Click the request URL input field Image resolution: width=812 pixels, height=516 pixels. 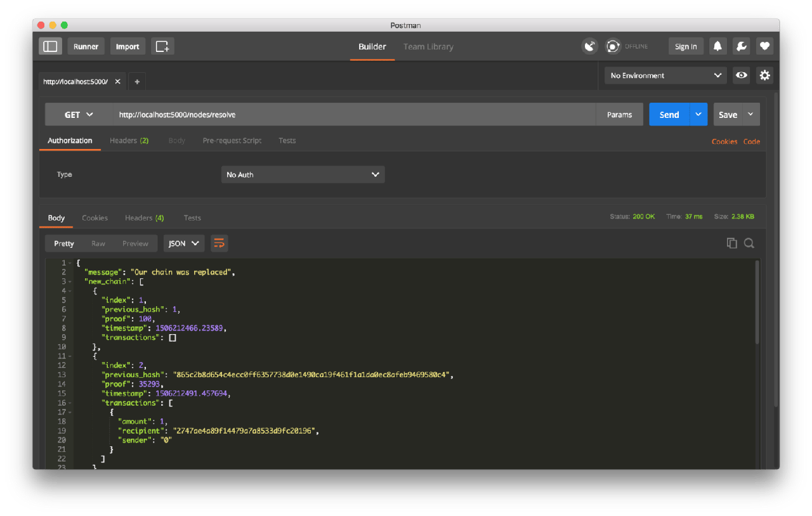tap(355, 115)
